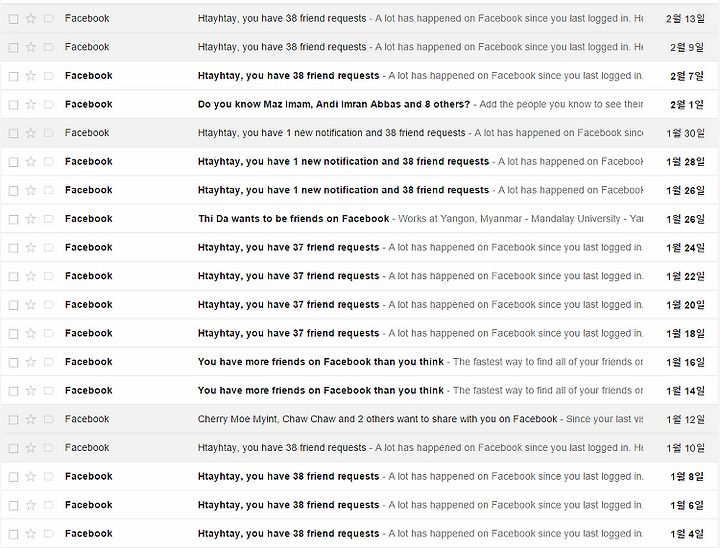The image size is (720, 548).
Task: Mark the 1월 8일 email as important
Action: point(48,476)
